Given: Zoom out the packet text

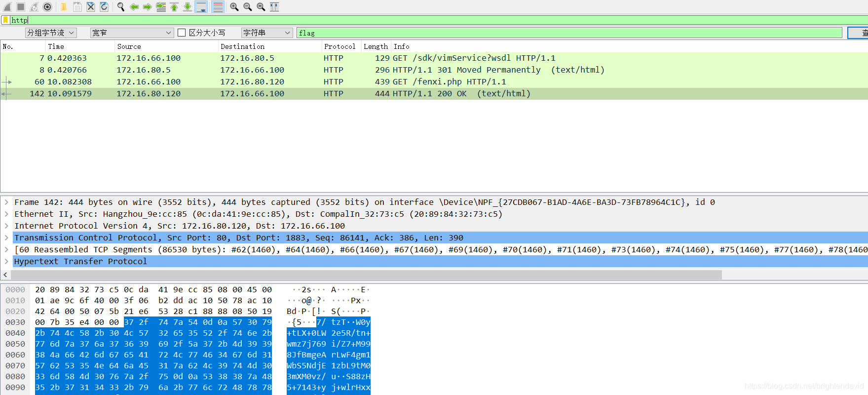Looking at the screenshot, I should 248,6.
